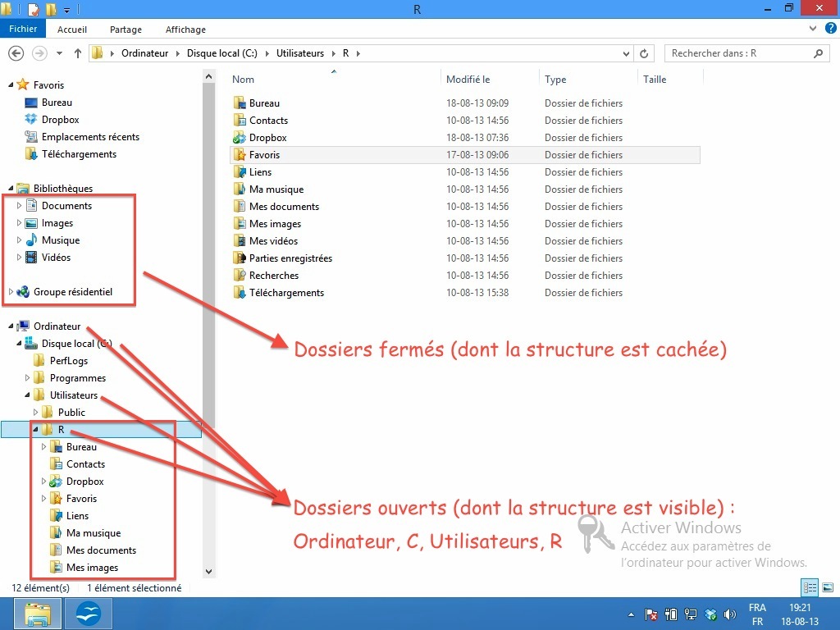Switch to details view layout icon

pos(810,587)
